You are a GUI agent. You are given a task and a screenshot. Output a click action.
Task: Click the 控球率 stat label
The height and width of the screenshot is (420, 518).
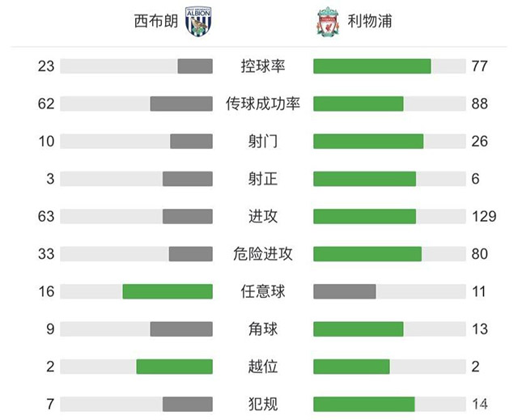262,66
